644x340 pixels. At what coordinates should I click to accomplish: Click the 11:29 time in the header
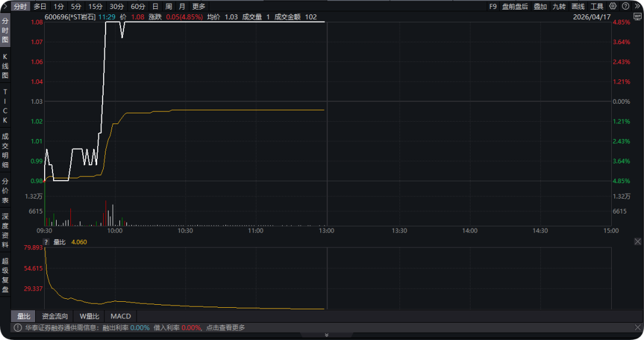tap(107, 17)
